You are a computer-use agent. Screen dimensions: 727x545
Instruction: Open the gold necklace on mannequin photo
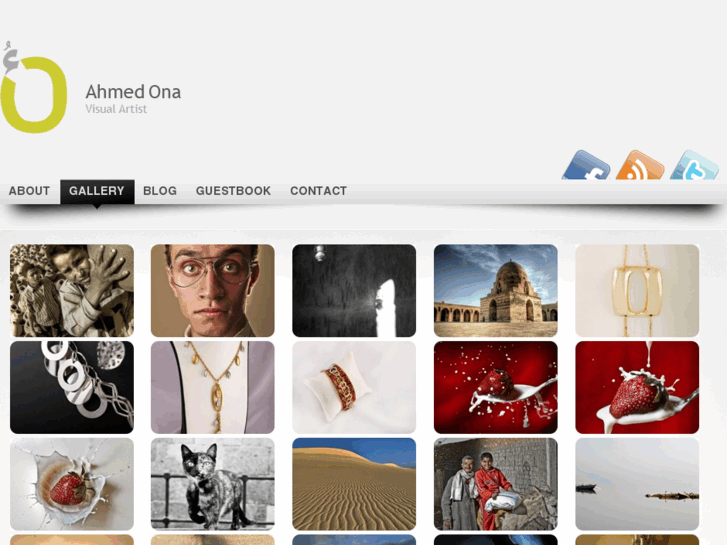213,387
